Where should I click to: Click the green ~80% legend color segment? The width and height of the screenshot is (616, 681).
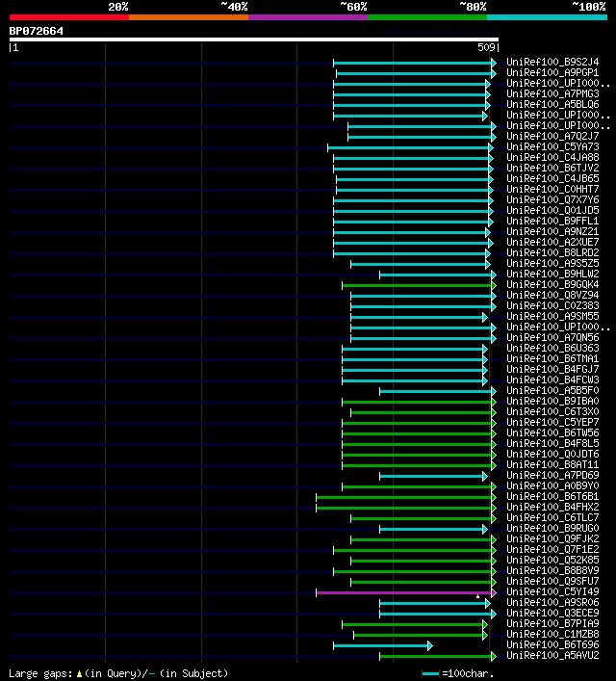[x=427, y=17]
